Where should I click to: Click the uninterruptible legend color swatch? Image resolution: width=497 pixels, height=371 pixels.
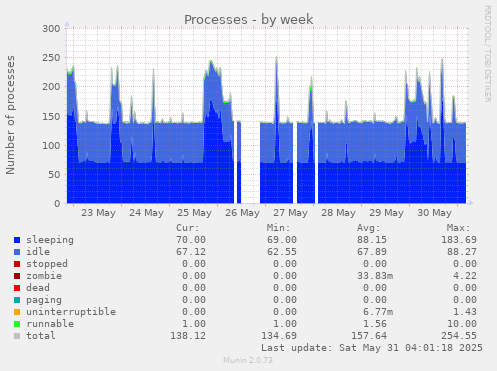click(x=17, y=312)
